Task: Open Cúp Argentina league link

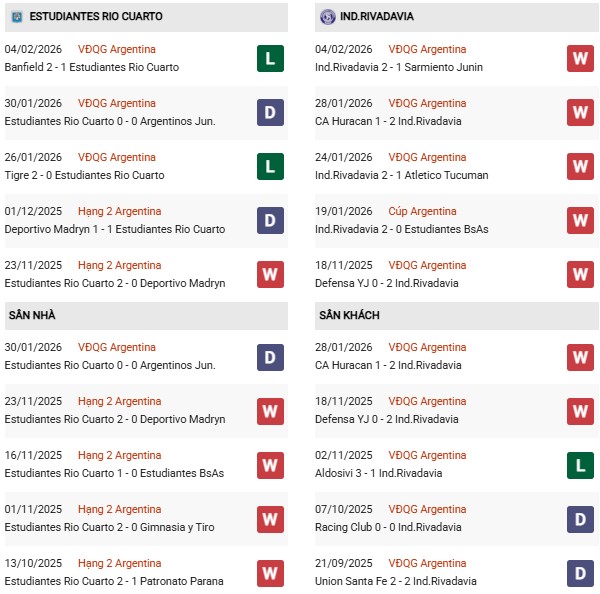Action: 423,211
